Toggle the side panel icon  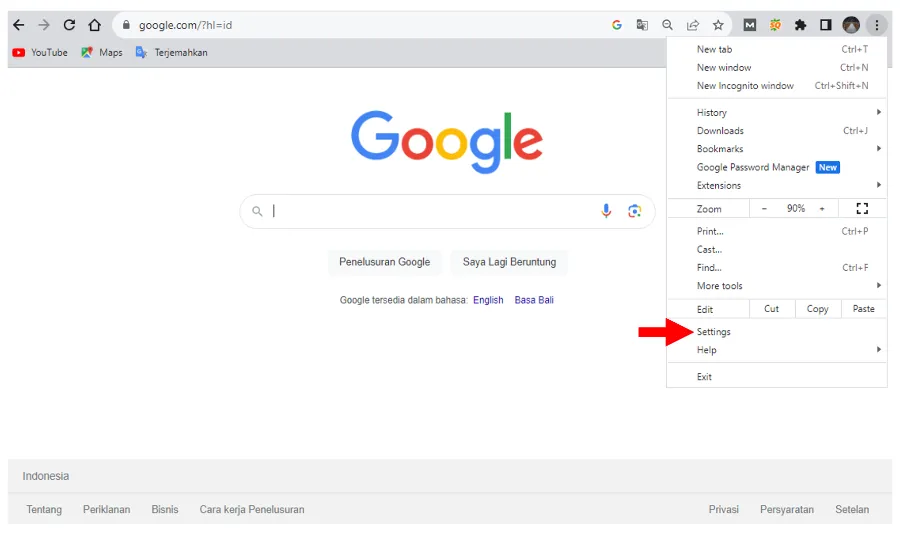click(825, 25)
